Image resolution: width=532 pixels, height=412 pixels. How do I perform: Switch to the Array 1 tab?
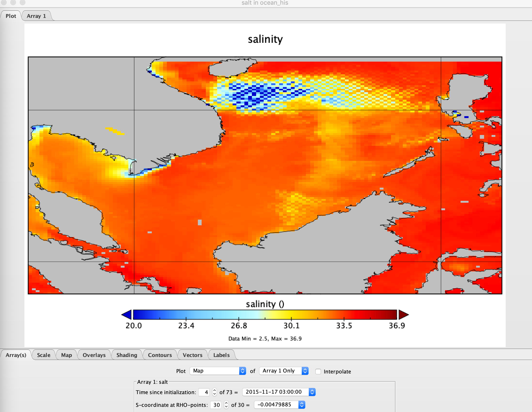click(x=36, y=16)
